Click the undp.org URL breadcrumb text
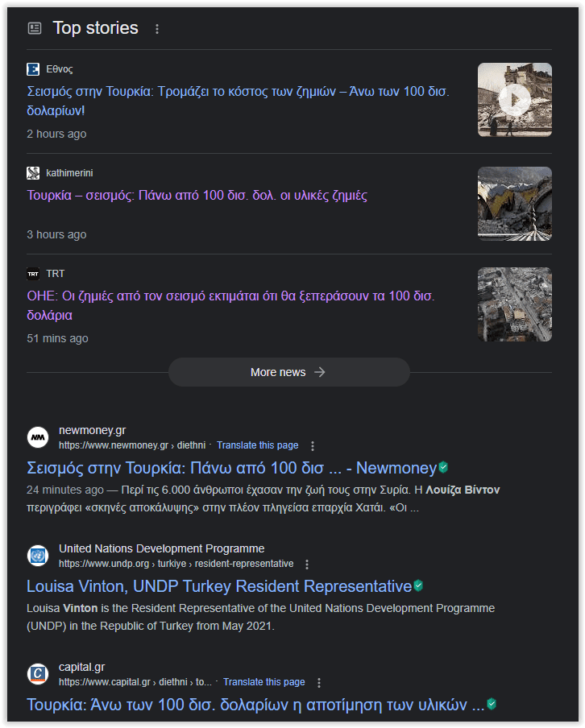This screenshot has height=728, width=585. tap(176, 564)
